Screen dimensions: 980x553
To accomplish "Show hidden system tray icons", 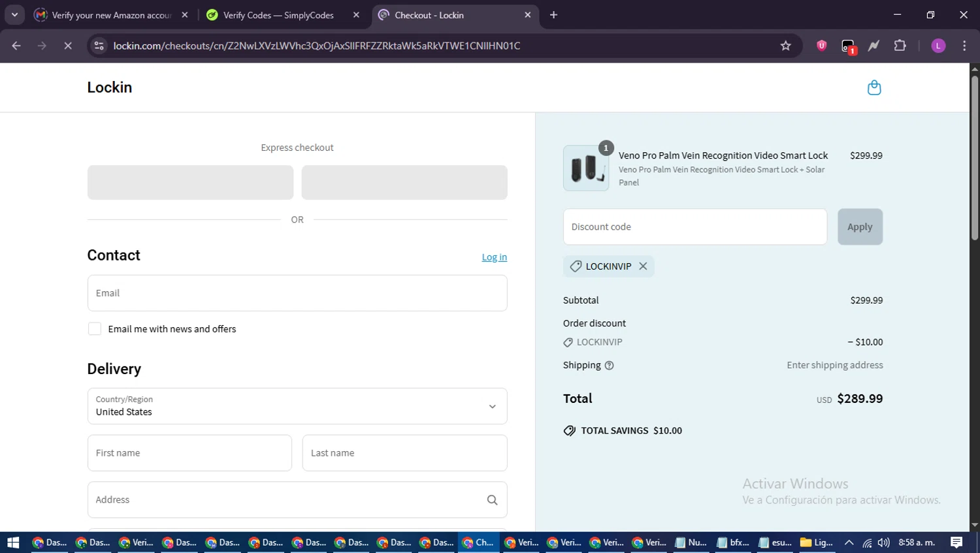I will 849,543.
